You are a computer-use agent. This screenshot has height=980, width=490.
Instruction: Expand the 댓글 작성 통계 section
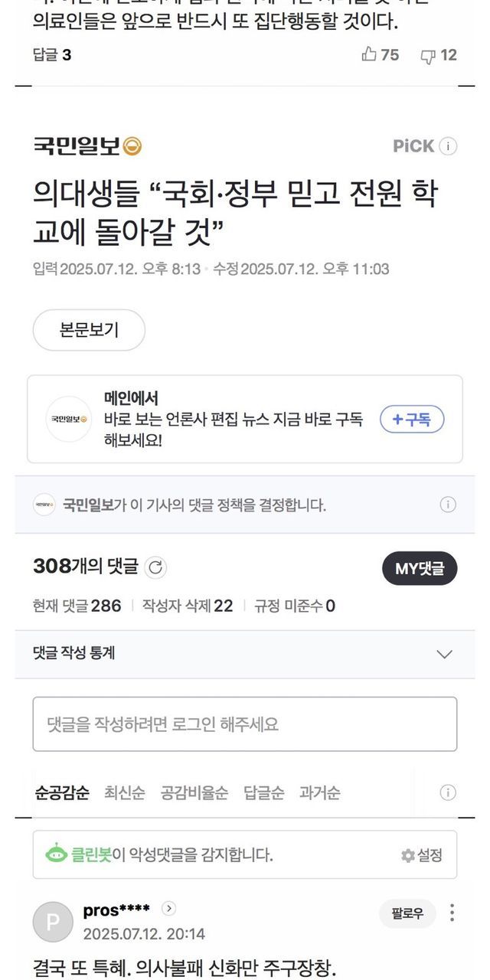click(444, 654)
